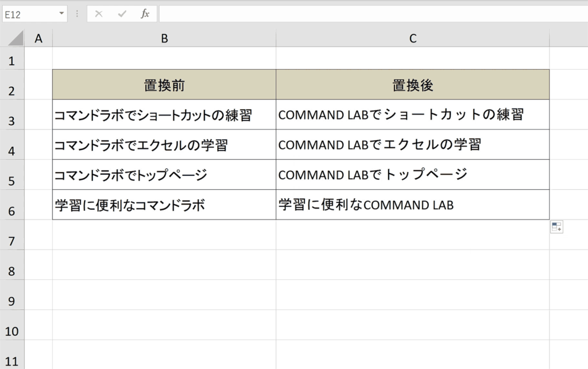Click the Select All corner triangle

pyautogui.click(x=16, y=39)
